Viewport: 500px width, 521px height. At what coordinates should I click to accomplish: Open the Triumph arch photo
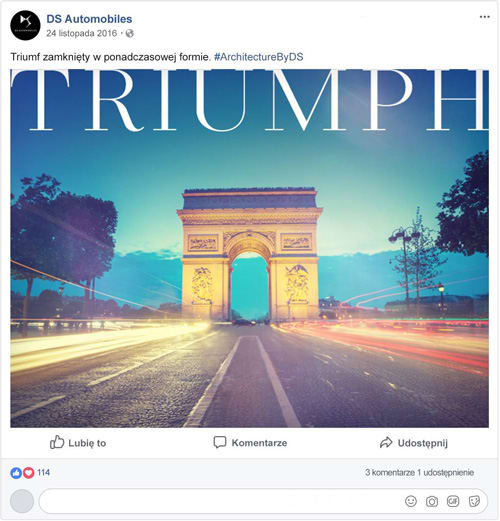click(x=249, y=248)
